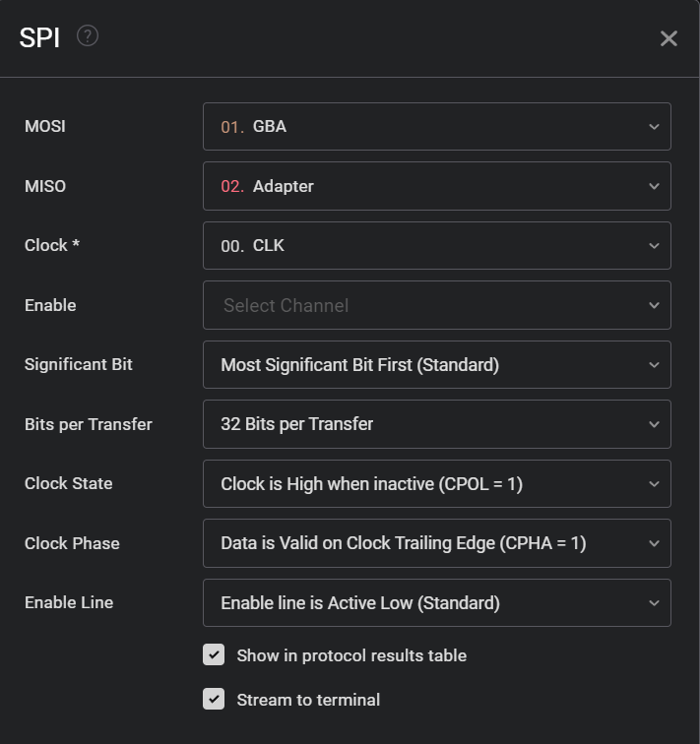The image size is (700, 744).
Task: Uncheck Show in protocol results table
Action: coord(214,655)
